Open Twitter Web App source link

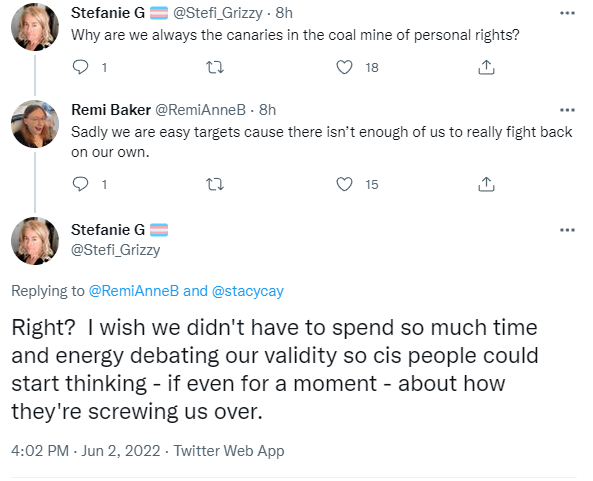[x=229, y=451]
